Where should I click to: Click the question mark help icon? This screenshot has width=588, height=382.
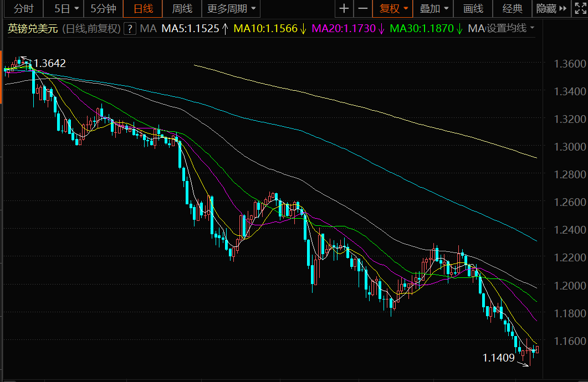pyautogui.click(x=130, y=28)
